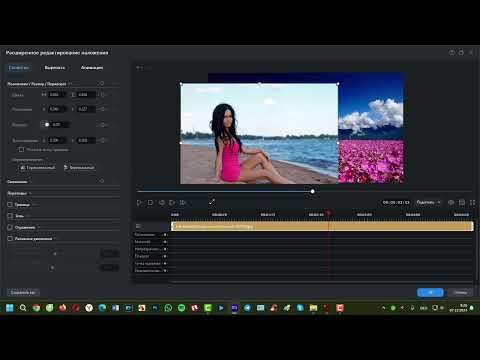The height and width of the screenshot is (360, 480).
Task: Select the gold clip in the timeline
Action: click(x=322, y=226)
